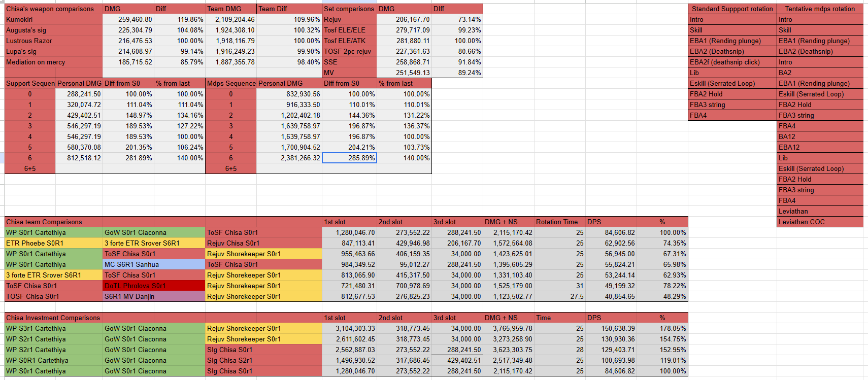Select the 178.05% investment percentage cell
868x380 pixels.
[x=662, y=328]
